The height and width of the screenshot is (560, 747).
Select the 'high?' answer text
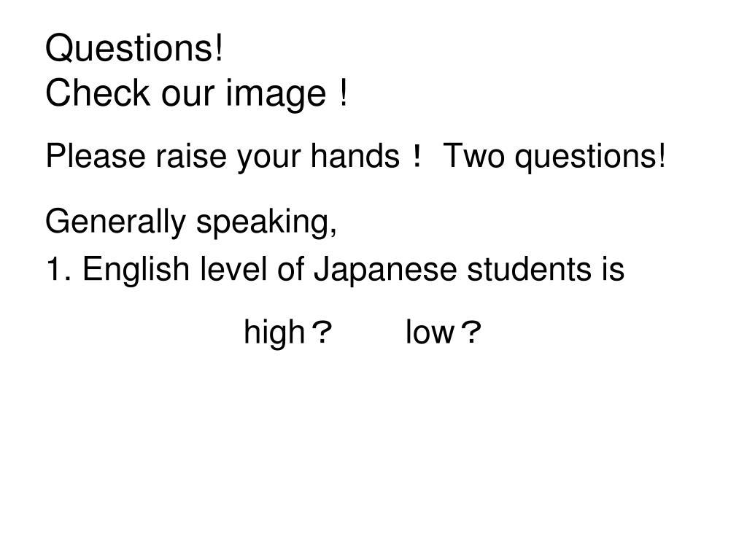point(287,332)
